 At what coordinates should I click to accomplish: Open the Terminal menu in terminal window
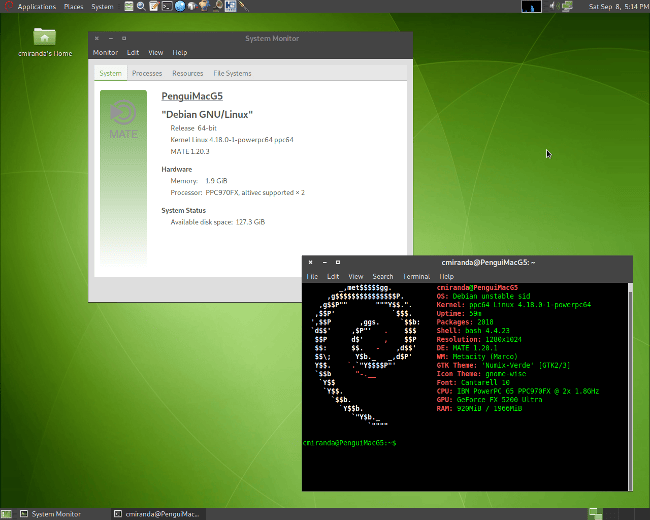point(416,276)
